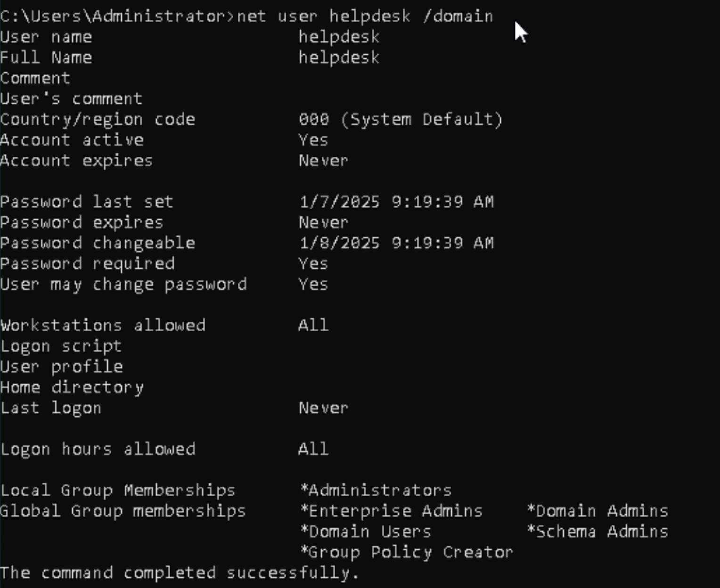The image size is (720, 588).
Task: Click the 'Never' value for Password expires
Action: point(324,222)
